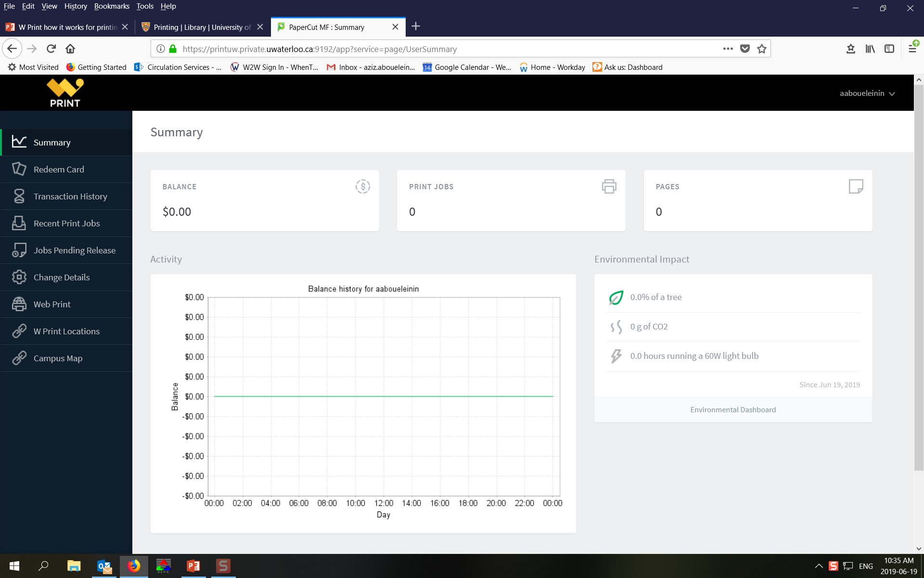Open Transaction History from the sidebar
Image resolution: width=924 pixels, height=578 pixels.
coord(70,197)
